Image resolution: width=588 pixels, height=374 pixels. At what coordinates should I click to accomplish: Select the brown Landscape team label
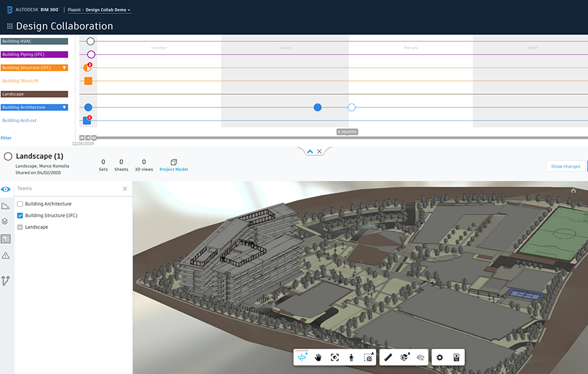[34, 94]
